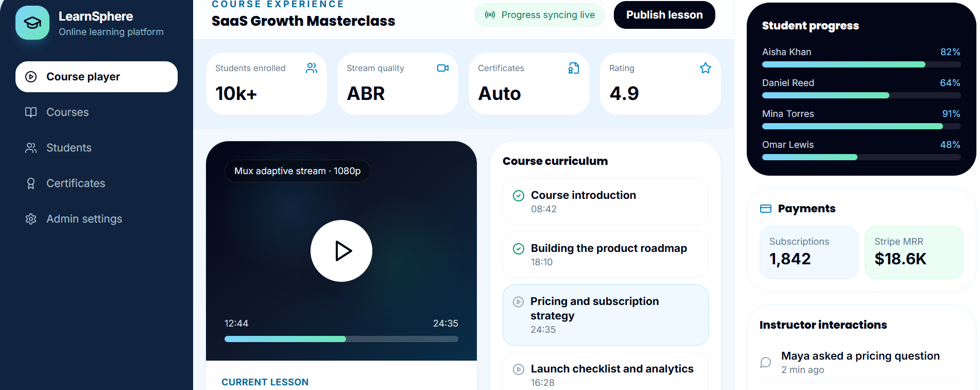
Task: Seek using the video progress bar
Action: [341, 339]
